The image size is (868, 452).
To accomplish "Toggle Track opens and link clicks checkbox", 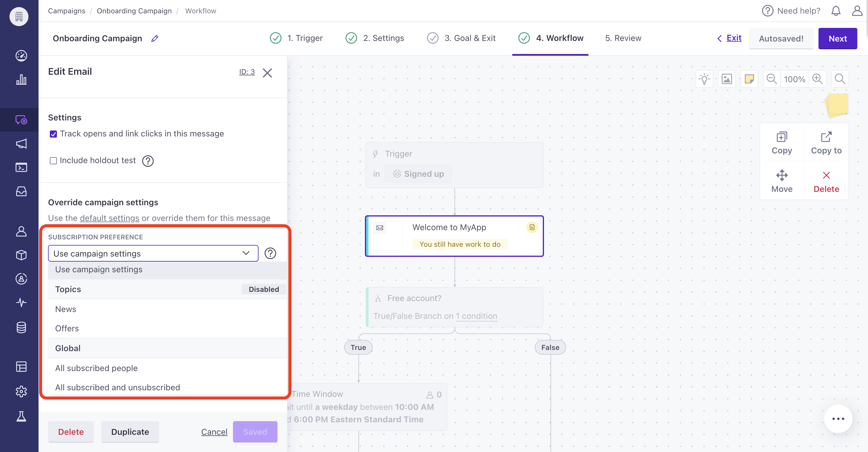I will (52, 133).
